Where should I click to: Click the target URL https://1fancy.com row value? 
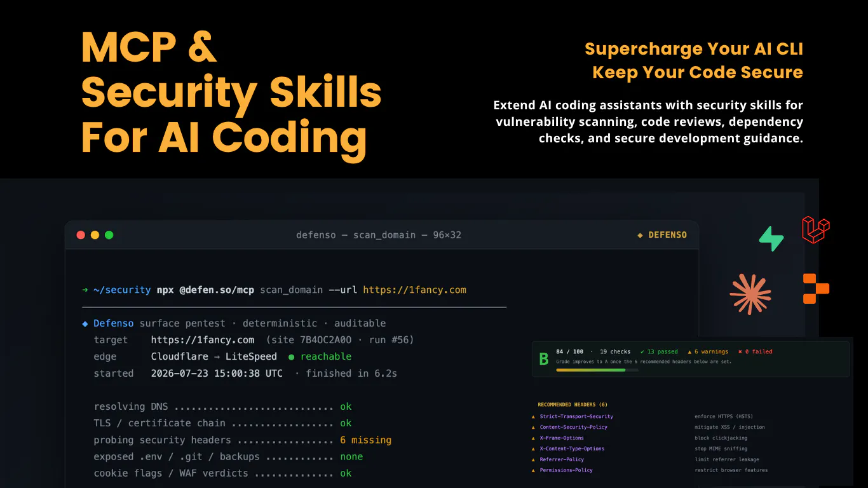pyautogui.click(x=203, y=340)
